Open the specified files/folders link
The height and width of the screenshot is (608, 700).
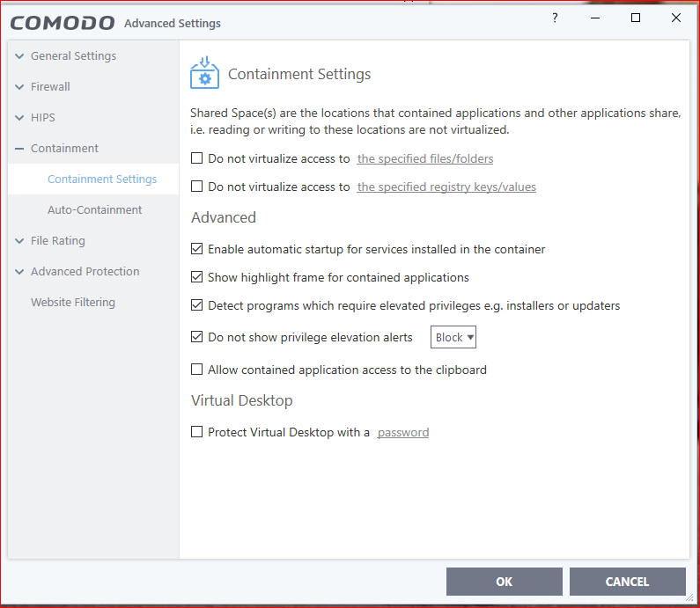[424, 159]
